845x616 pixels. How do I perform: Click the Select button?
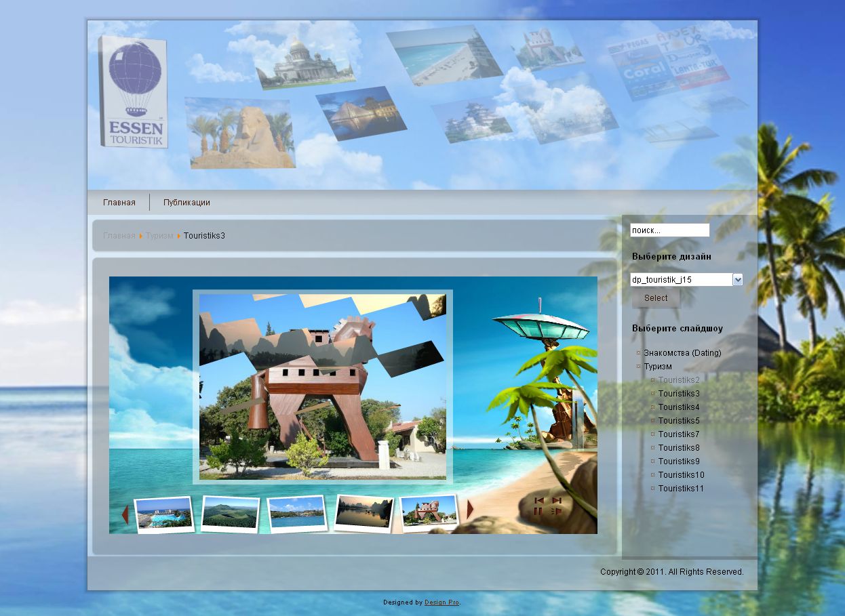coord(656,298)
